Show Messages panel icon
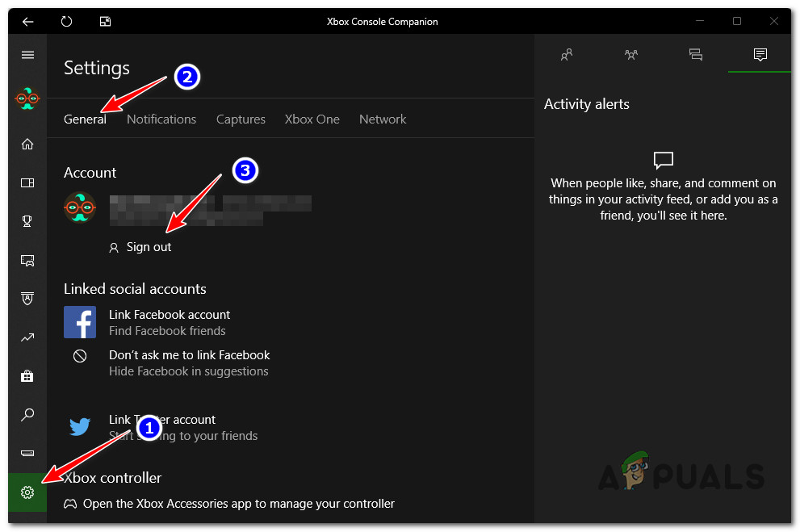The image size is (800, 532). [695, 54]
